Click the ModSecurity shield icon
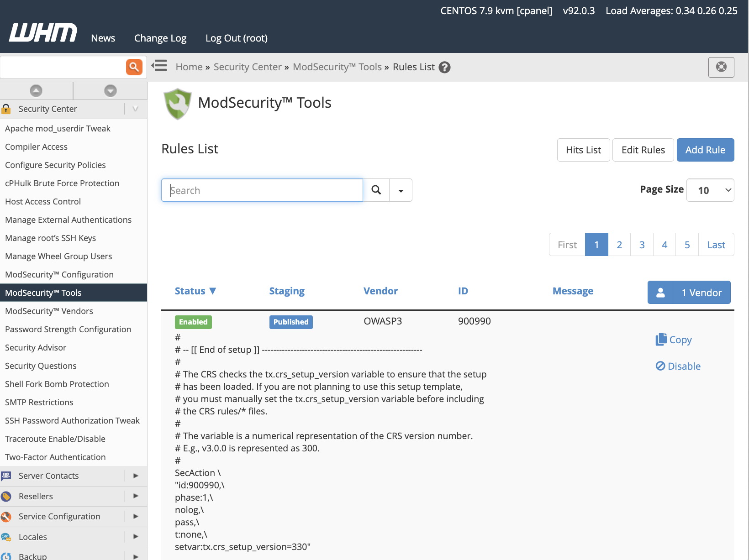Screen dimensions: 749x560 (x=178, y=103)
